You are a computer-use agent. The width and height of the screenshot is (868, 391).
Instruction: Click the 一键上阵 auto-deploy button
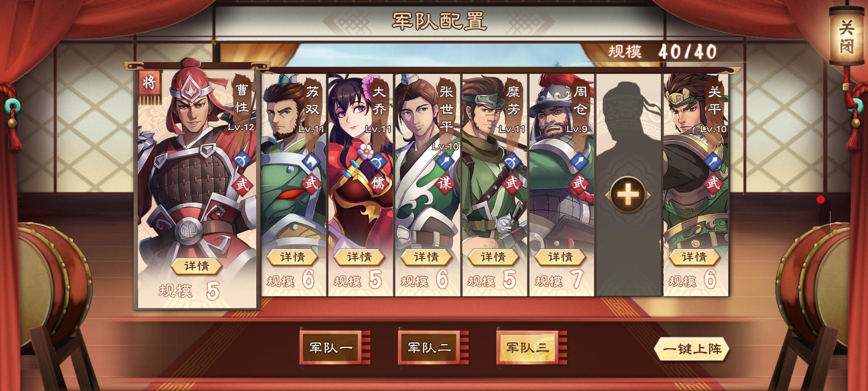click(692, 349)
